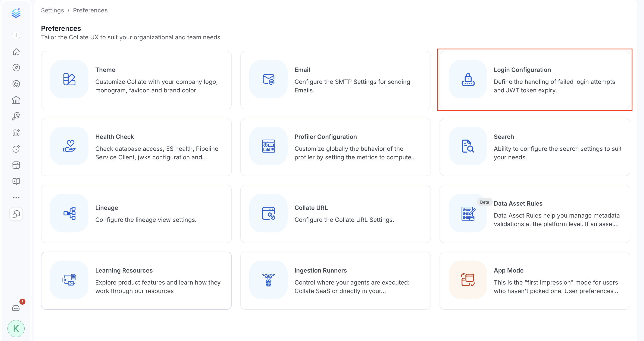Navigate to Settings in breadcrumb
The image size is (644, 341).
click(x=53, y=10)
